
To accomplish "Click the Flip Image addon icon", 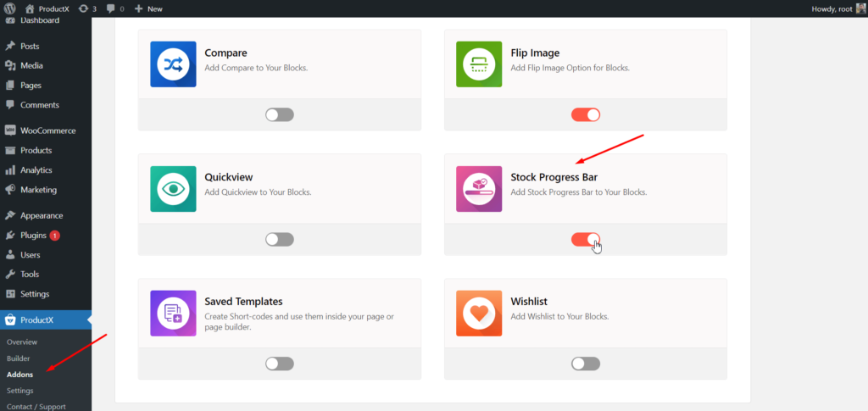I will click(479, 64).
